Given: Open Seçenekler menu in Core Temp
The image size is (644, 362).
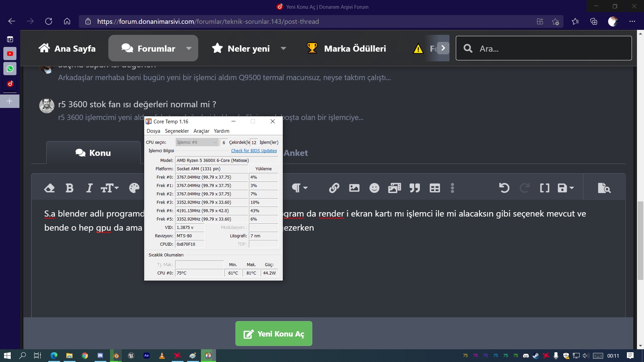Looking at the screenshot, I should [x=177, y=131].
